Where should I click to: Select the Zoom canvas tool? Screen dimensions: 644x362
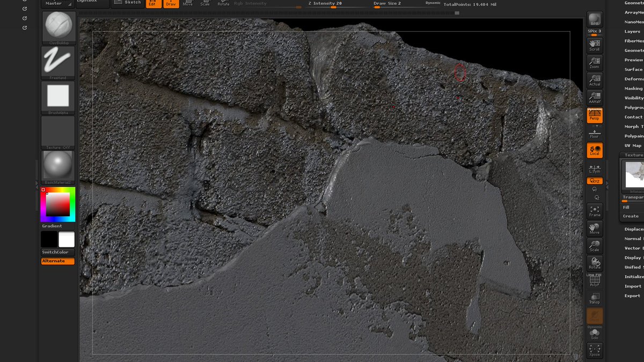595,62
